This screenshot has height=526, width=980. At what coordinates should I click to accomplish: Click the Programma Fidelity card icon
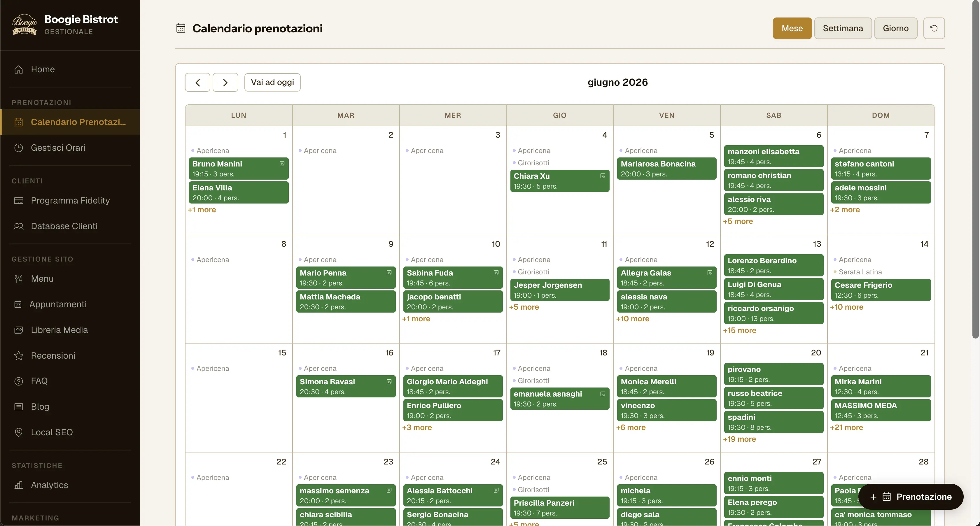pyautogui.click(x=19, y=200)
